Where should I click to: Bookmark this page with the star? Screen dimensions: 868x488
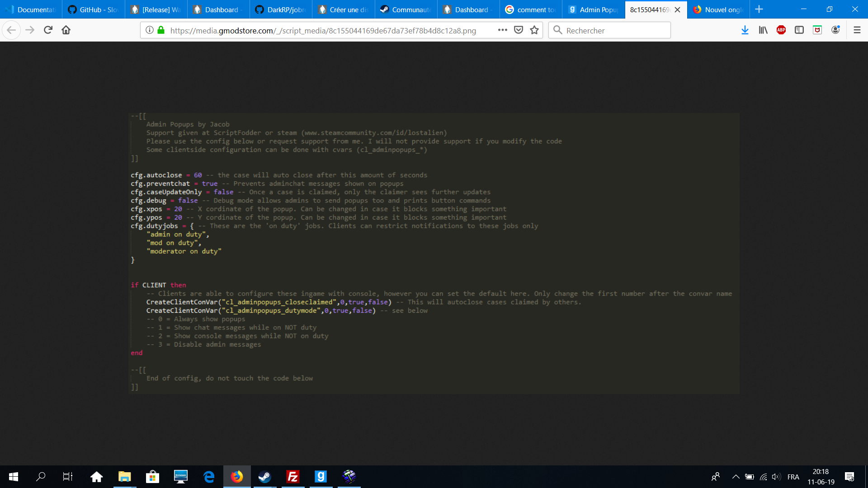[x=534, y=30]
